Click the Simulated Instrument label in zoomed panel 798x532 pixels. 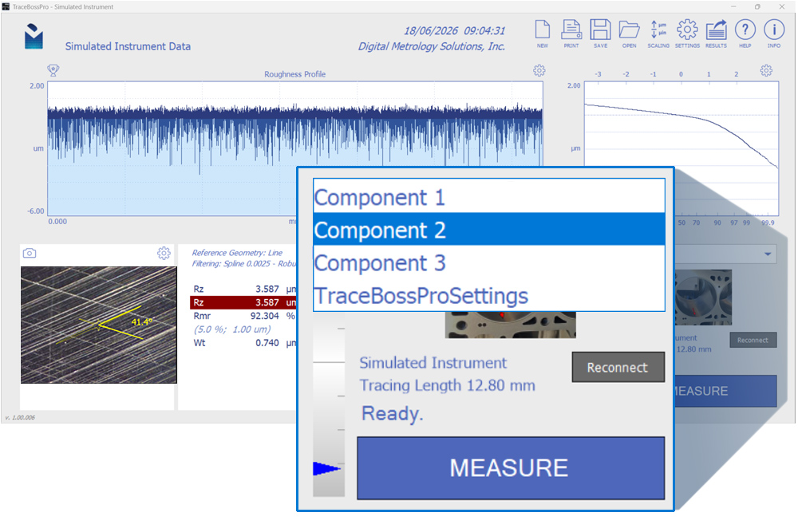click(x=433, y=363)
